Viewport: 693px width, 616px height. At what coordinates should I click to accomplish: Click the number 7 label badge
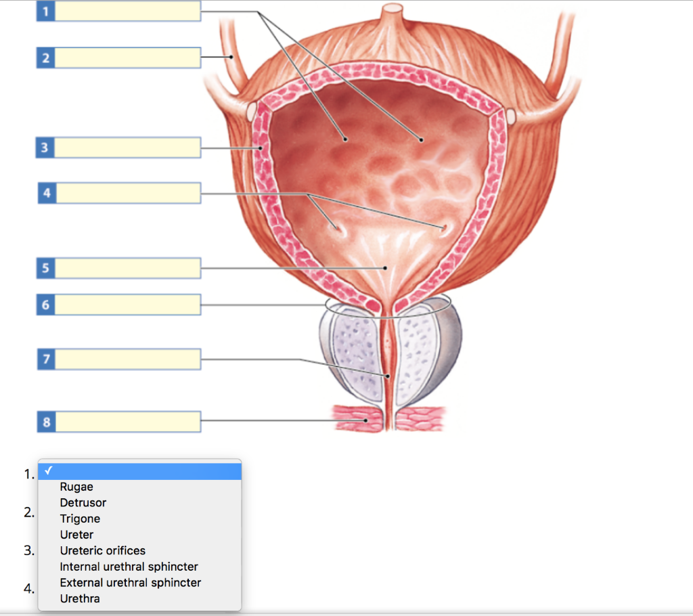coord(45,359)
